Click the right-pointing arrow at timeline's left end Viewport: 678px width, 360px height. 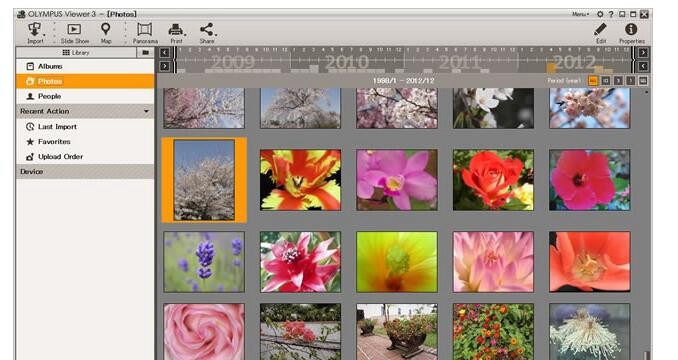tap(164, 66)
